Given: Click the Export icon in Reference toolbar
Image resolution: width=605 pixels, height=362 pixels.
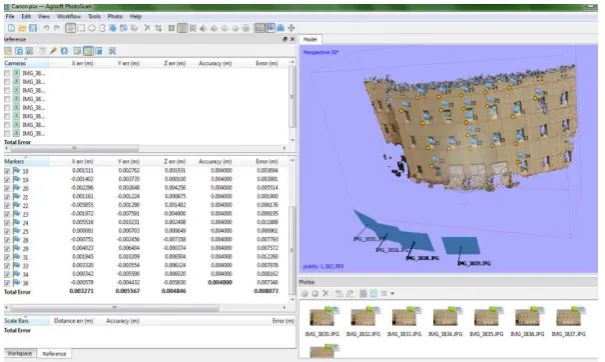Looking at the screenshot, I should [19, 51].
